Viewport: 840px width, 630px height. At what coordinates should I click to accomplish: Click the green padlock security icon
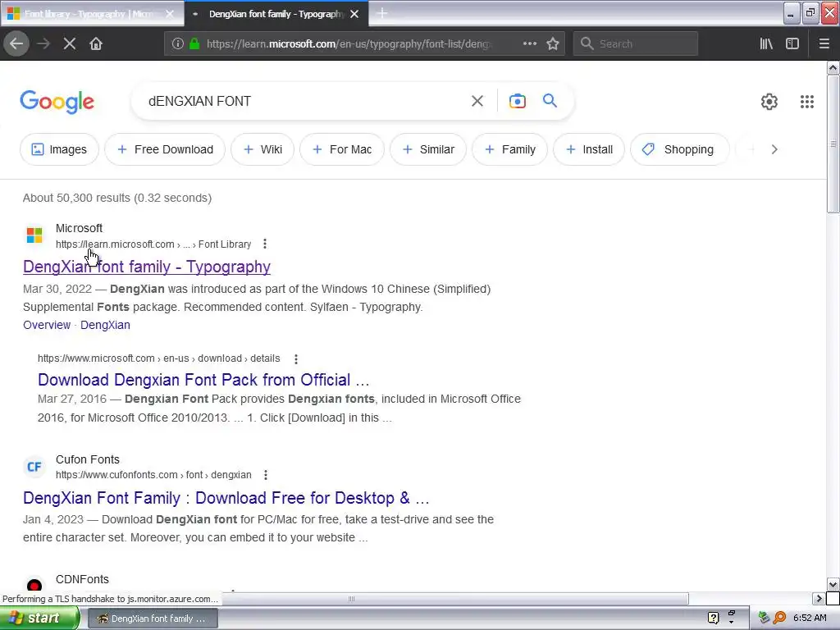194,43
